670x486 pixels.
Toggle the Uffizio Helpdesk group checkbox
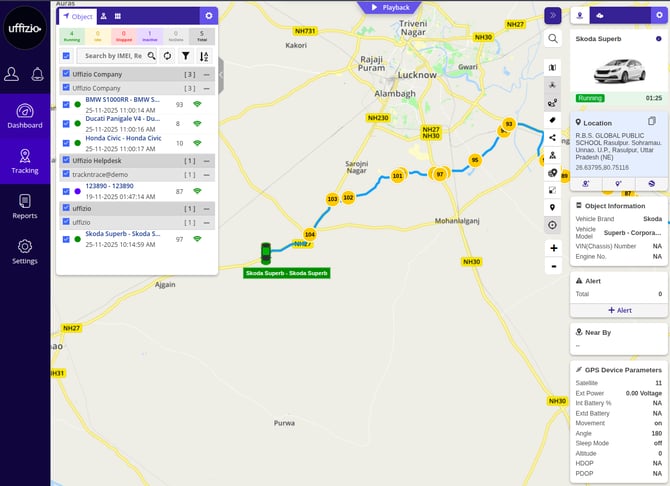click(66, 160)
